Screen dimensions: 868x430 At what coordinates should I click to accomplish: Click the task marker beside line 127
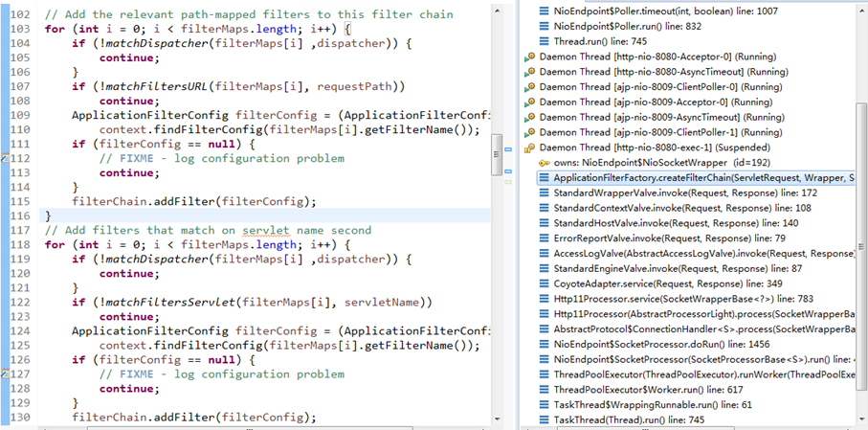[5, 374]
